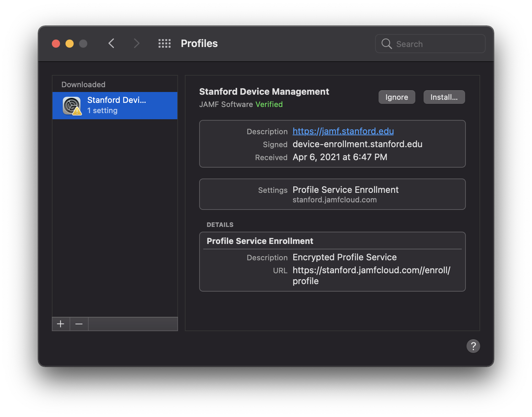Click the Profile Service Enrollment details header

pos(260,241)
